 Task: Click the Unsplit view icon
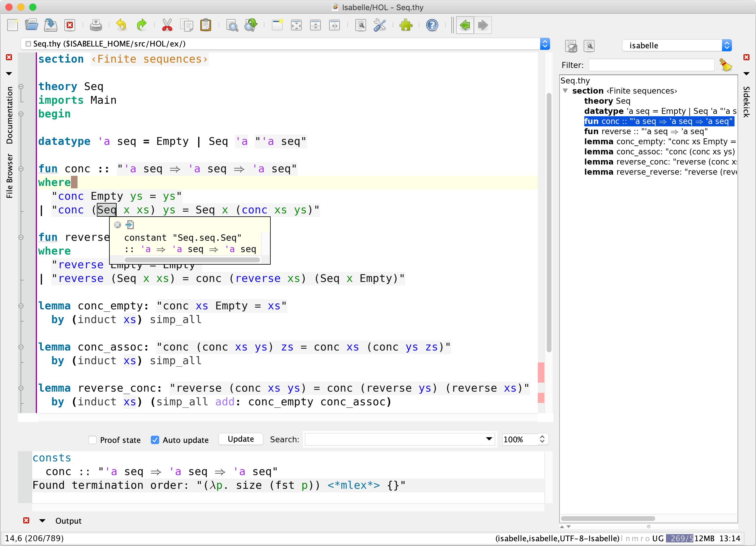click(296, 25)
